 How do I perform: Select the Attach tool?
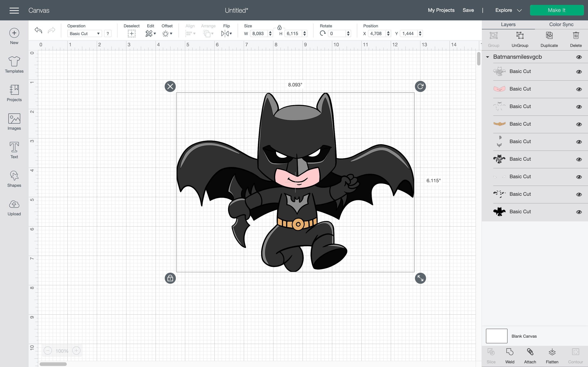coord(530,355)
